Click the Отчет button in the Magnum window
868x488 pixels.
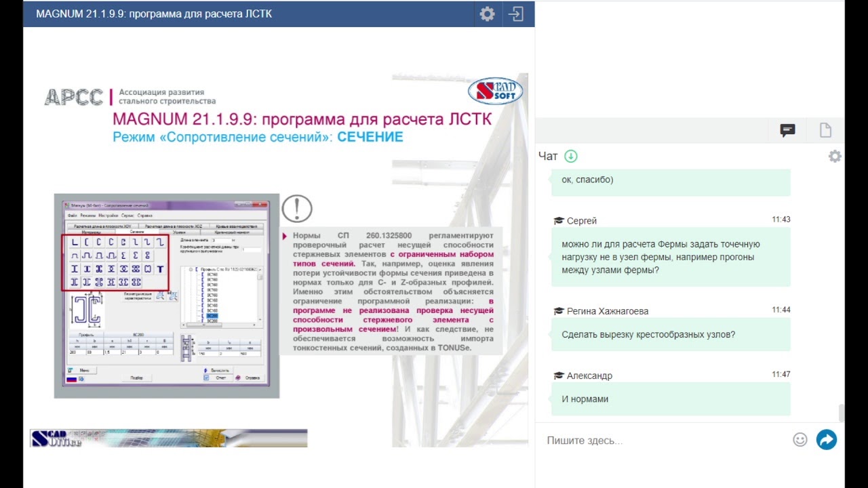tap(217, 378)
